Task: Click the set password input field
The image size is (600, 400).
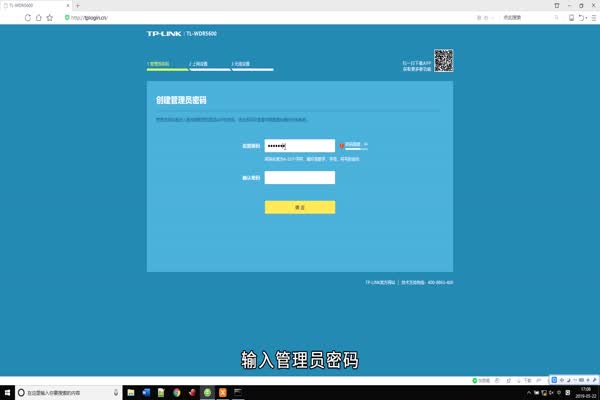Action: [x=300, y=146]
